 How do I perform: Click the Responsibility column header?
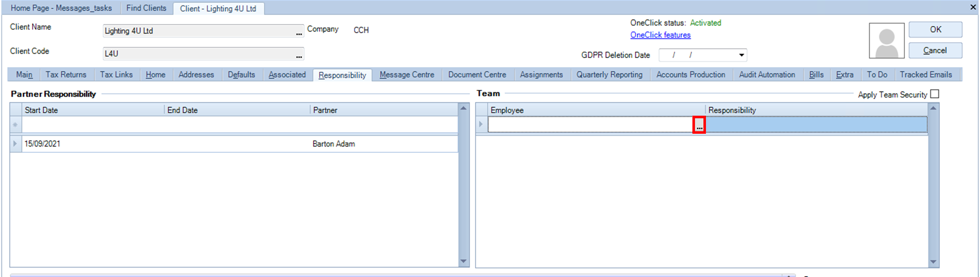(x=816, y=110)
